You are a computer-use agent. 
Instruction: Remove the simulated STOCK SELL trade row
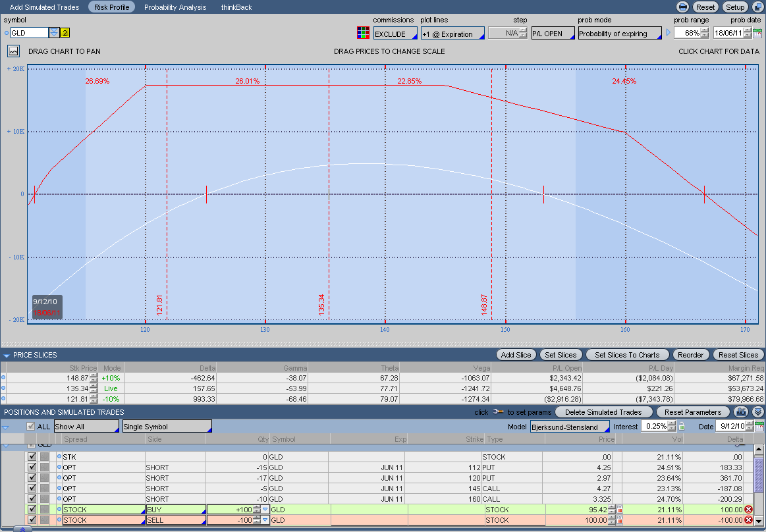[x=748, y=520]
